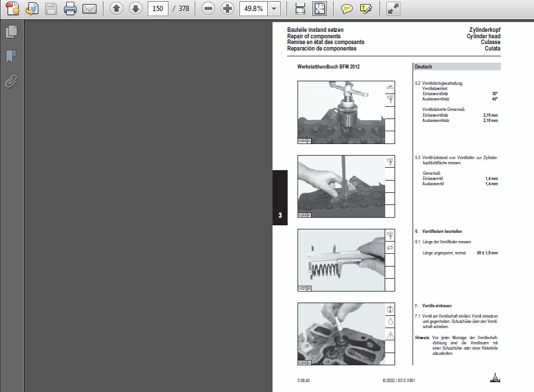
Task: Click the valve standback measuring photo
Action: (x=341, y=186)
